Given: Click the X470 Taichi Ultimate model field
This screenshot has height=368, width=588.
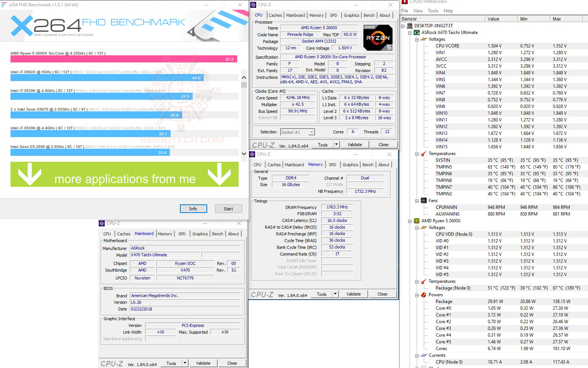Looking at the screenshot, I should (x=165, y=255).
